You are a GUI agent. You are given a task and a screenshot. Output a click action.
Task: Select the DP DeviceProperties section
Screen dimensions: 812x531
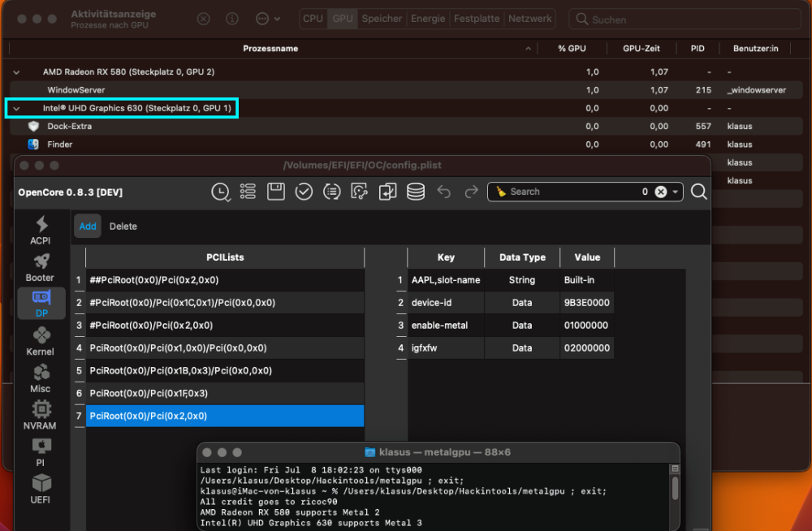(x=41, y=304)
